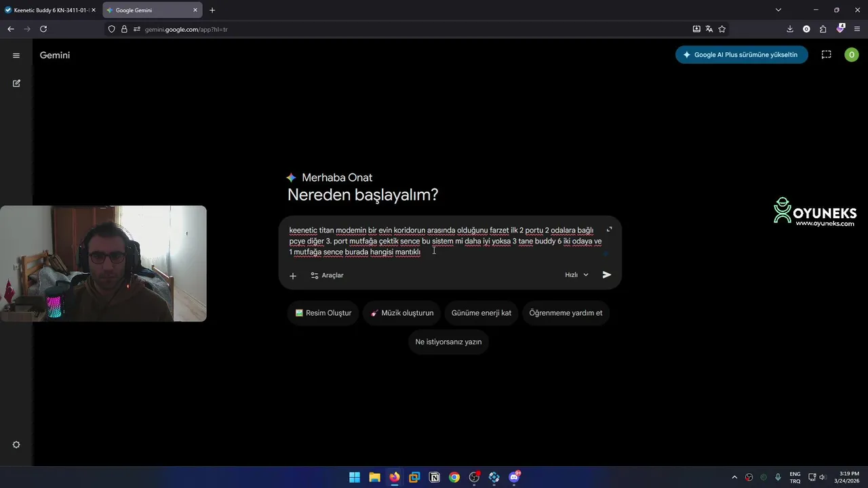This screenshot has width=868, height=488.
Task: Click the Ne istiyorsanız yazın chip
Action: 448,342
